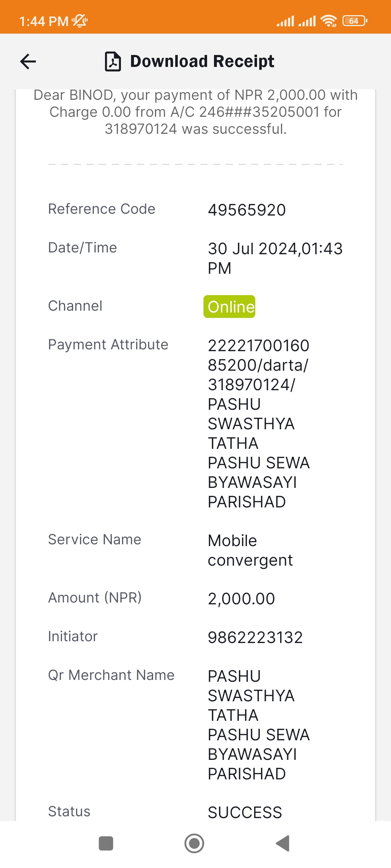Tap the Download Receipt title
Screen dimensions: 391x868
(202, 61)
